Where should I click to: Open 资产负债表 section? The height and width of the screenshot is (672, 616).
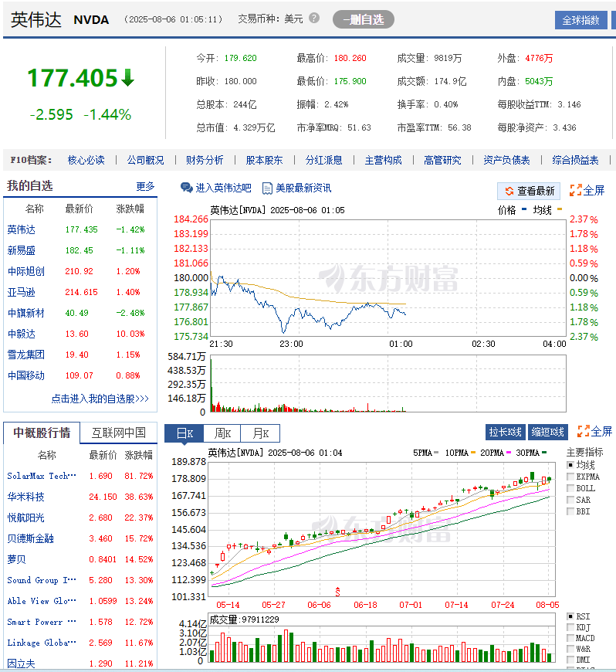(506, 161)
